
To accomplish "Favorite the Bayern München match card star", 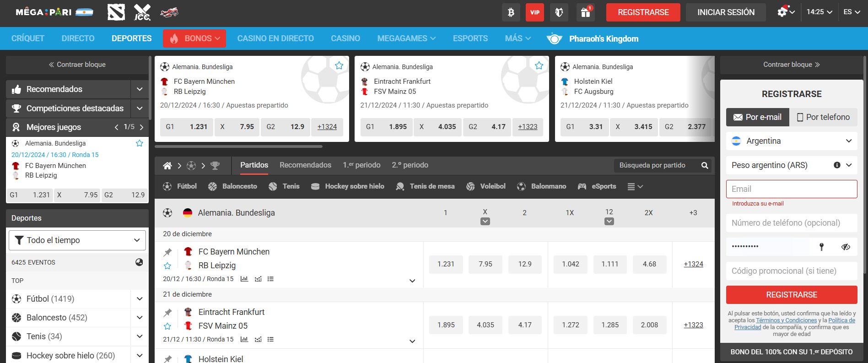I will (339, 66).
